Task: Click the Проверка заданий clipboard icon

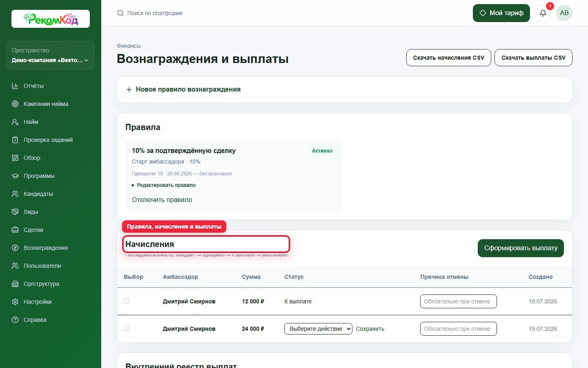Action: 15,140
